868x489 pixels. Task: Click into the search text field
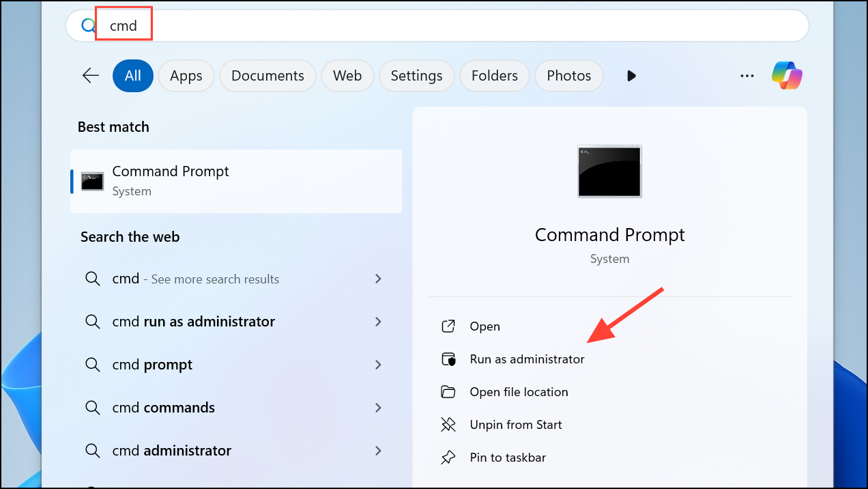[450, 26]
